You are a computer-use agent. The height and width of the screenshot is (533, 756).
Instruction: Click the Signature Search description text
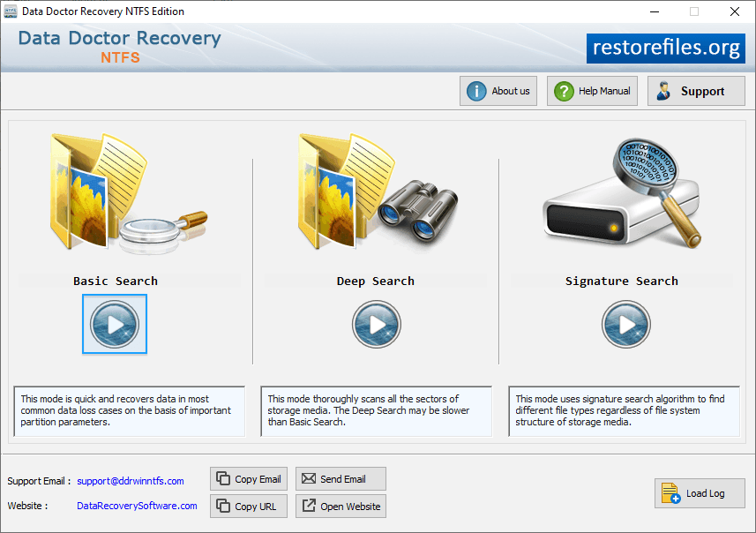[x=620, y=410]
